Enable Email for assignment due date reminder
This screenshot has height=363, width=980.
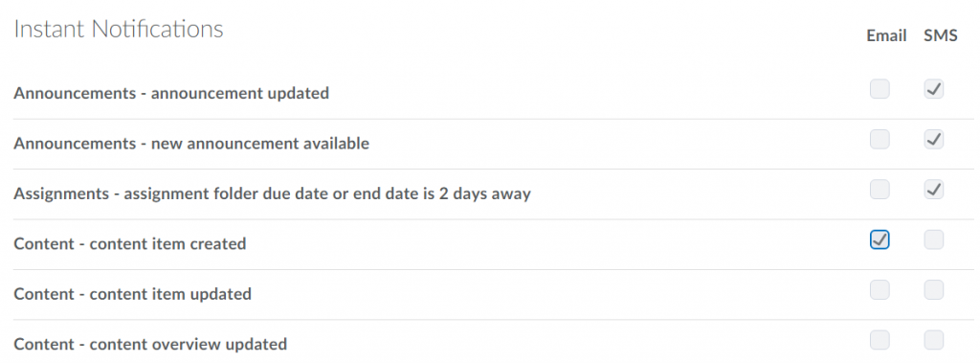tap(880, 190)
